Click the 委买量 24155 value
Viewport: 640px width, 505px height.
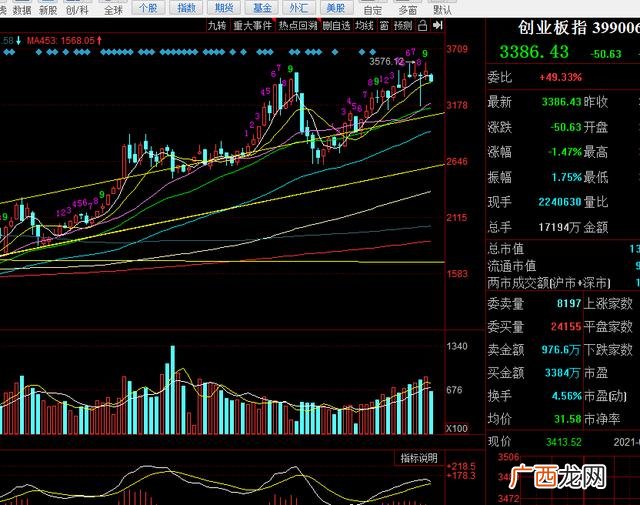[x=566, y=327]
